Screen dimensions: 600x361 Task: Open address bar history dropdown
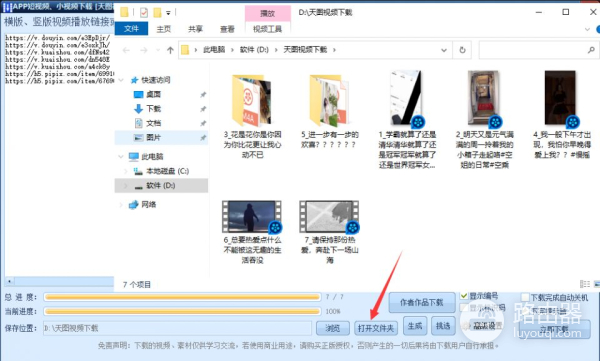click(x=444, y=50)
